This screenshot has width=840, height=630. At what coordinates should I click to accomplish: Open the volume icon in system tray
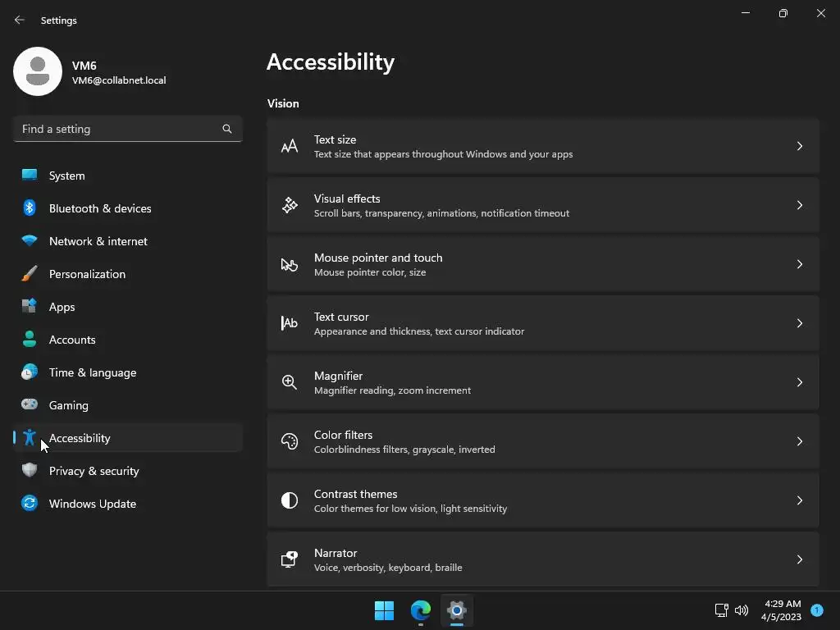click(x=742, y=610)
